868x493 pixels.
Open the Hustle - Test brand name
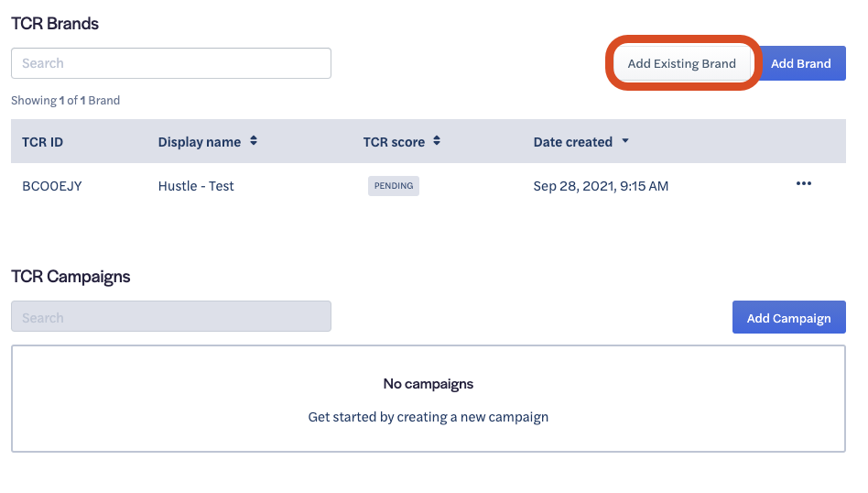tap(196, 186)
